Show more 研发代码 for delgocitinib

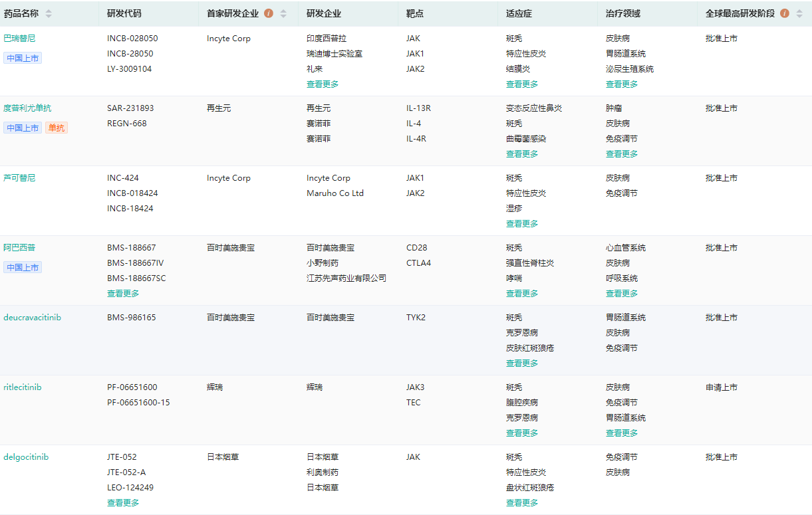pos(123,503)
